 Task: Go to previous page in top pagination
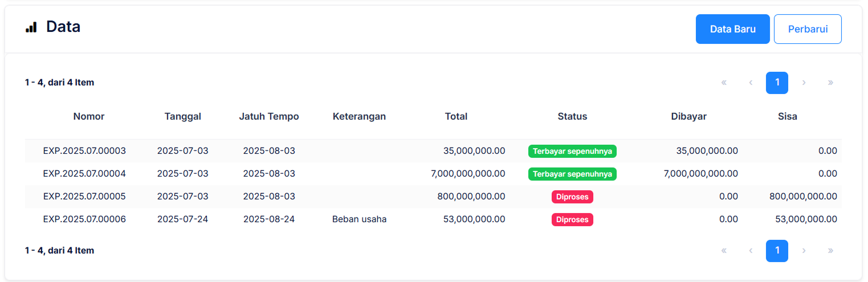point(751,83)
